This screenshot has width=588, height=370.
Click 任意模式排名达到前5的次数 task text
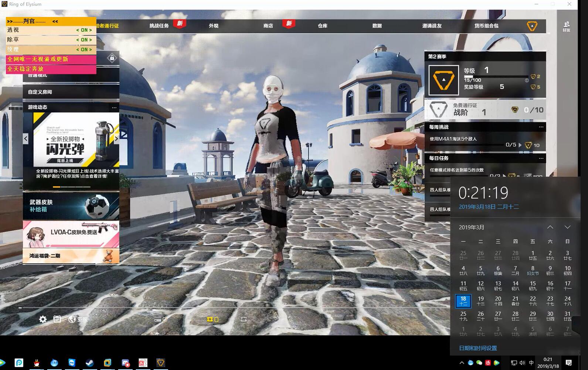tap(456, 170)
